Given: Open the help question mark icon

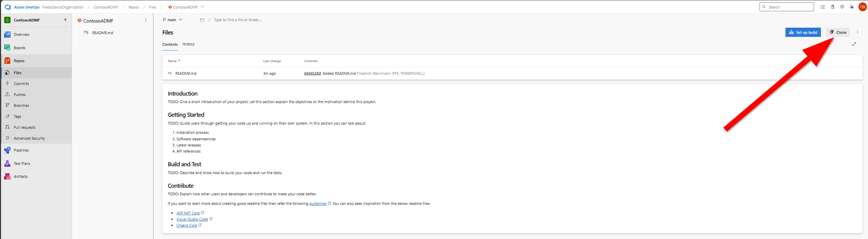Looking at the screenshot, I should (842, 7).
